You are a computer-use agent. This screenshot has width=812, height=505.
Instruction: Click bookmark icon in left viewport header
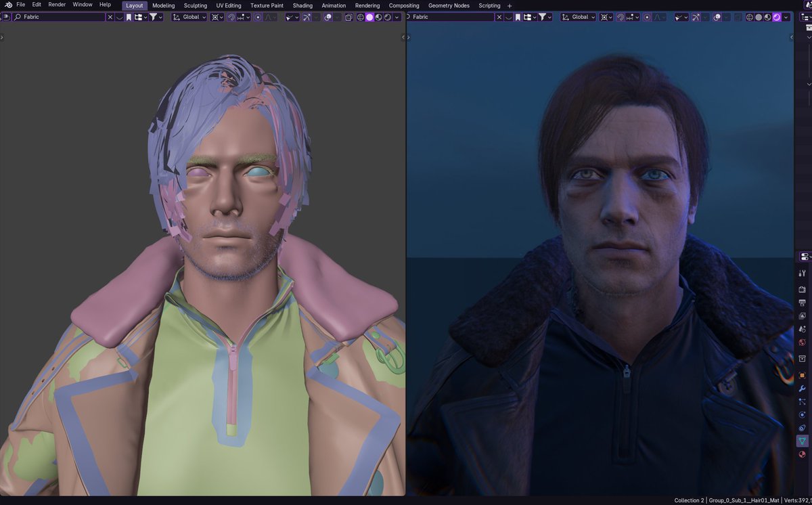tap(129, 17)
